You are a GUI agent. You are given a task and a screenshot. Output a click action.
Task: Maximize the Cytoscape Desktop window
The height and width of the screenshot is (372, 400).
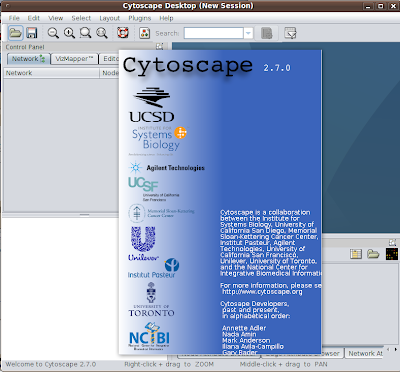tap(381, 6)
